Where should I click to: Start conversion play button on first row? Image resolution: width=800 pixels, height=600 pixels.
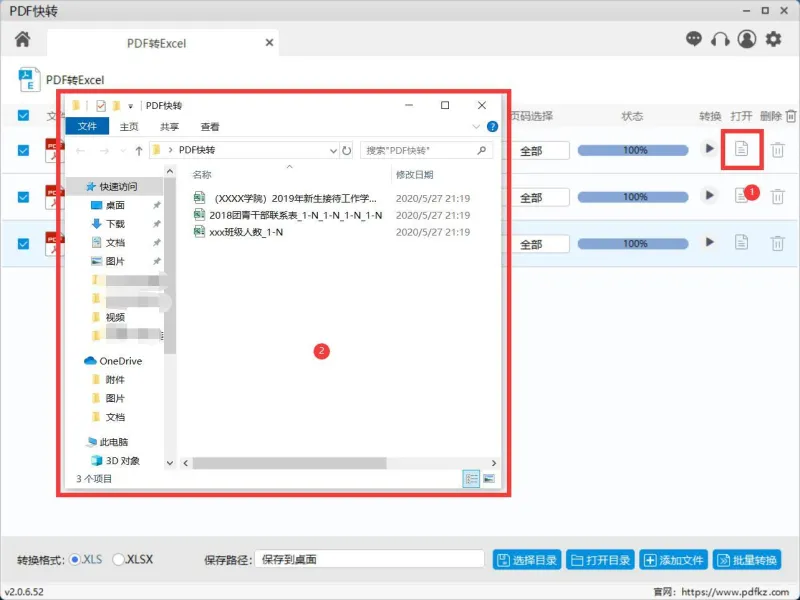(x=709, y=149)
